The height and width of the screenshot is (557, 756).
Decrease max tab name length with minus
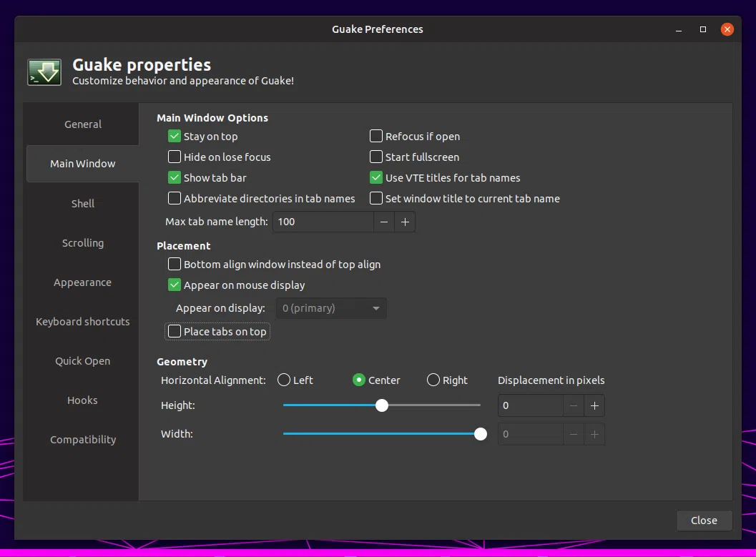(x=384, y=222)
